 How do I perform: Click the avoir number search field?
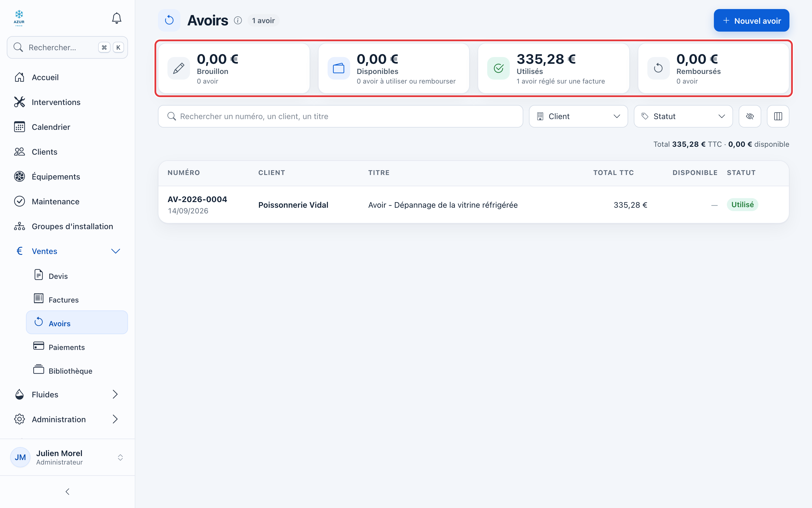pyautogui.click(x=340, y=116)
